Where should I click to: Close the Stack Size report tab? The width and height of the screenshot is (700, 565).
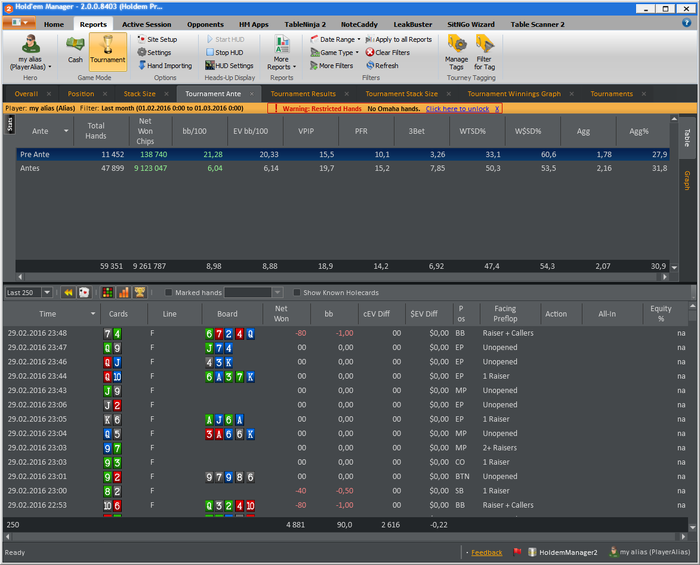(167, 94)
